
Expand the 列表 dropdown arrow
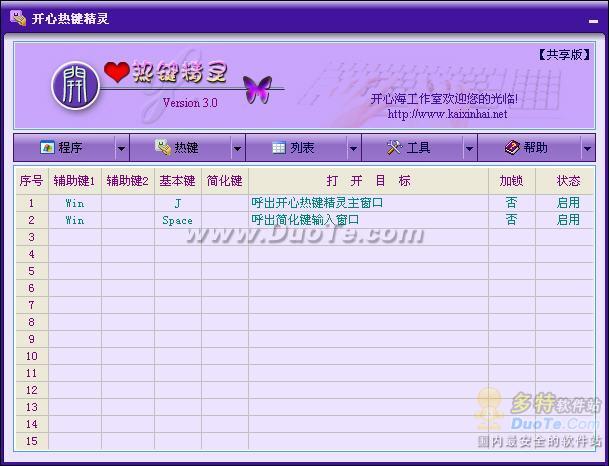(353, 148)
